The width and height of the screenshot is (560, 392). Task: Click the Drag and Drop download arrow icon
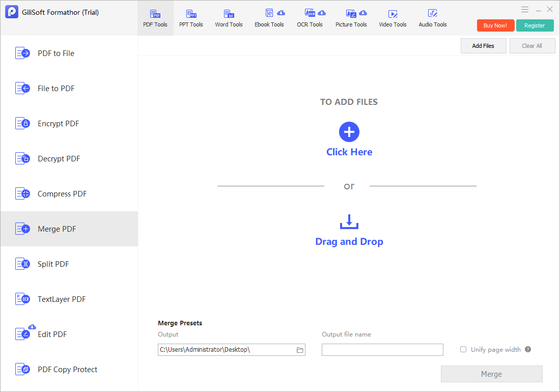click(349, 221)
